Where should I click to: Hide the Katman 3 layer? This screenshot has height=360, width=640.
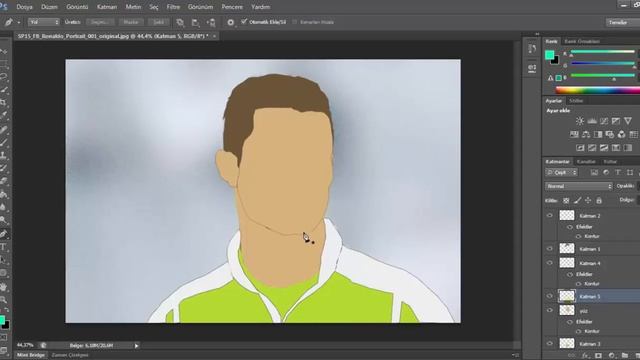[549, 344]
